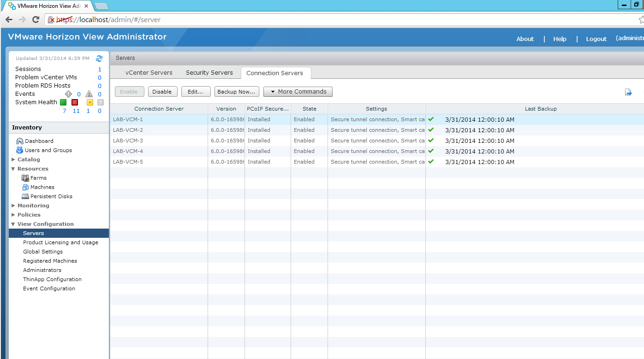Open Administrators in the tree
644x359 pixels.
coord(42,270)
